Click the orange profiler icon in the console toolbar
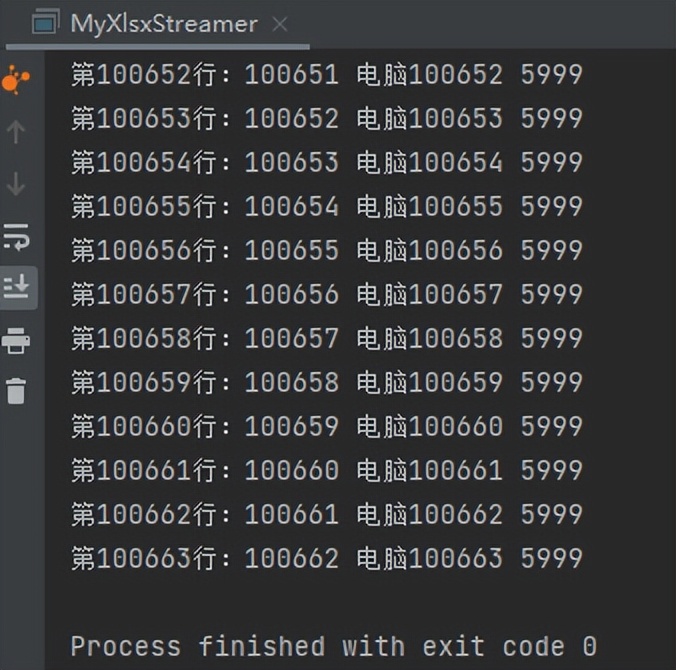The width and height of the screenshot is (676, 670). pyautogui.click(x=16, y=80)
